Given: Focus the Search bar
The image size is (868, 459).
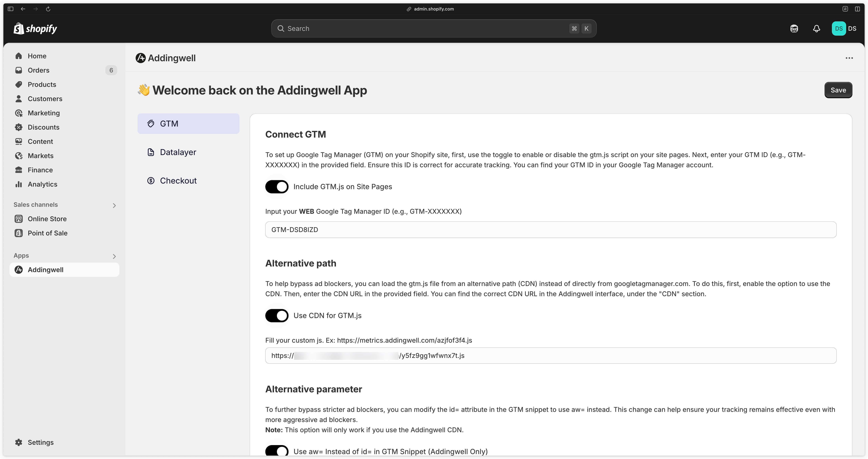Looking at the screenshot, I should [434, 29].
